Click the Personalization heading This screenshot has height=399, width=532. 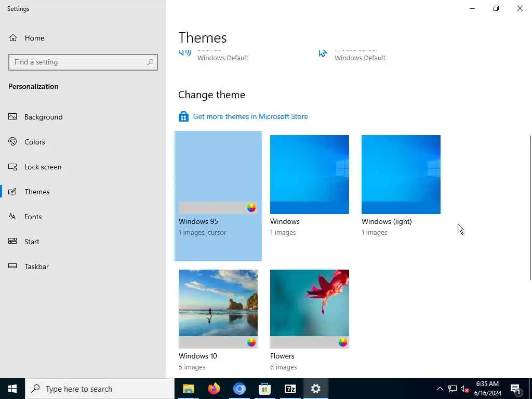(33, 87)
